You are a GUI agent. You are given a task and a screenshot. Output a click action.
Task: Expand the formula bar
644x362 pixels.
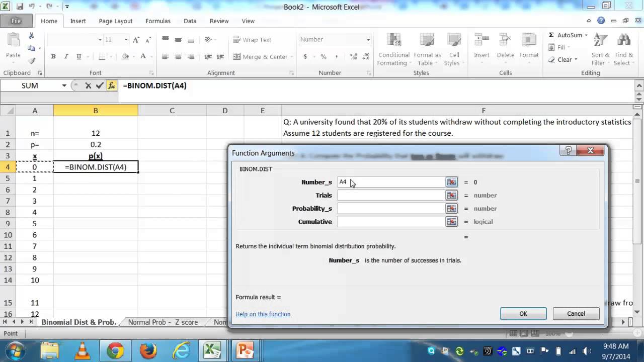point(639,85)
